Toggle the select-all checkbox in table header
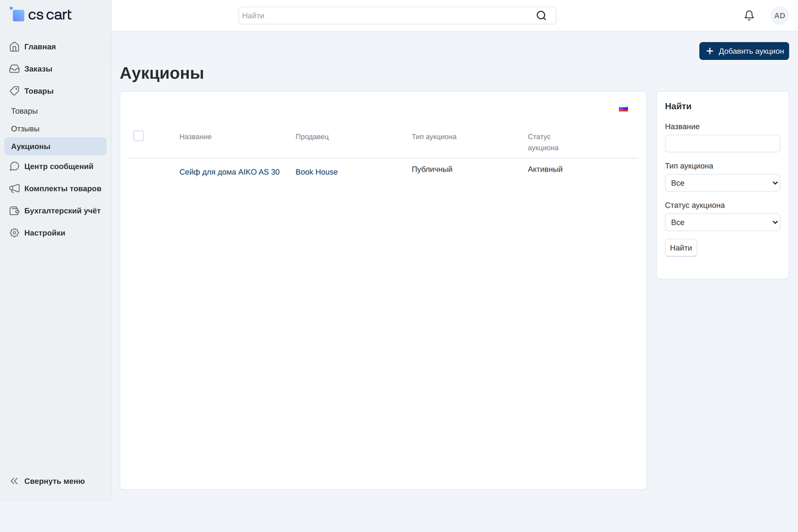 [x=138, y=136]
